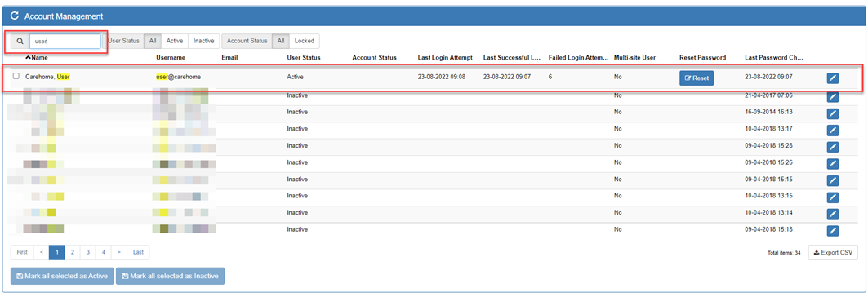Image resolution: width=868 pixels, height=297 pixels.
Task: Open page 3 of results
Action: [x=88, y=252]
